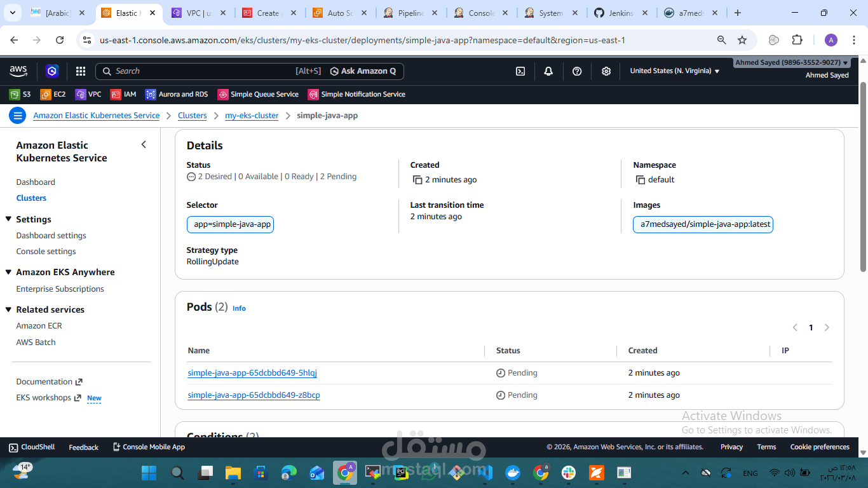Open the EC2 shortcut in favorites bar

click(x=53, y=94)
